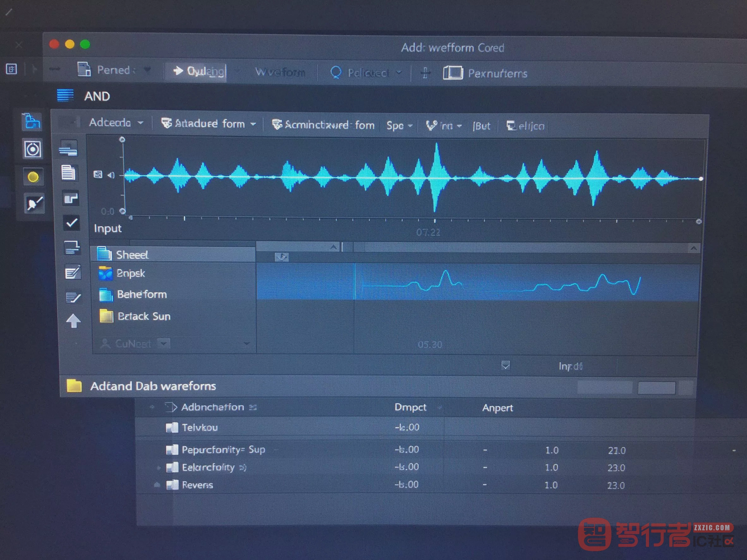Screen dimensions: 747x560
Task: Click the medium gray button in Adtand Dab header
Action: coord(656,388)
